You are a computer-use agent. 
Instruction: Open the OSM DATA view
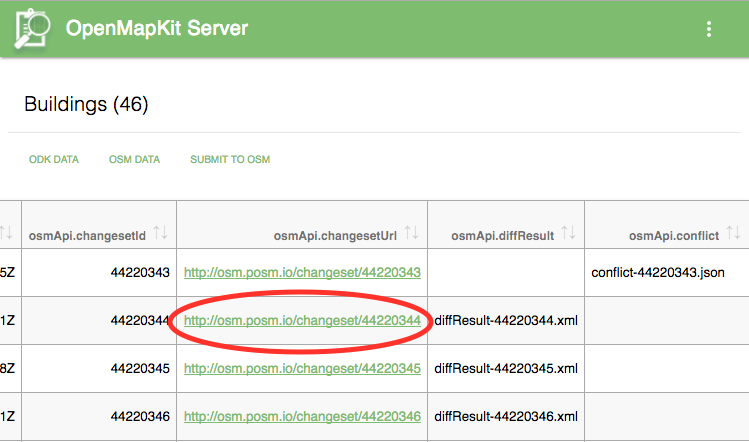(134, 160)
